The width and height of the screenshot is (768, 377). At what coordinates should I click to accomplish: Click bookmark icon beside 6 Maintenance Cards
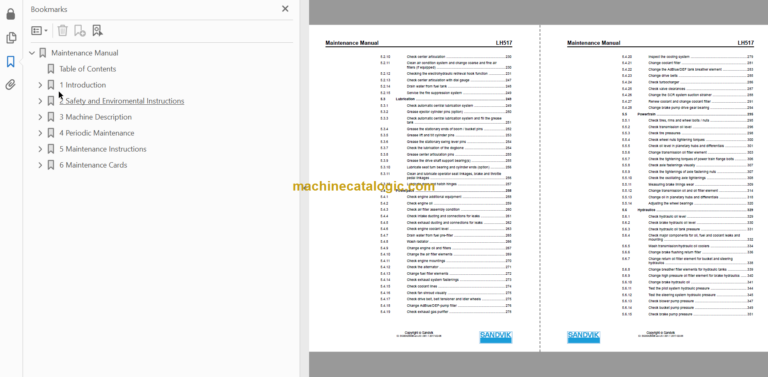(x=50, y=165)
